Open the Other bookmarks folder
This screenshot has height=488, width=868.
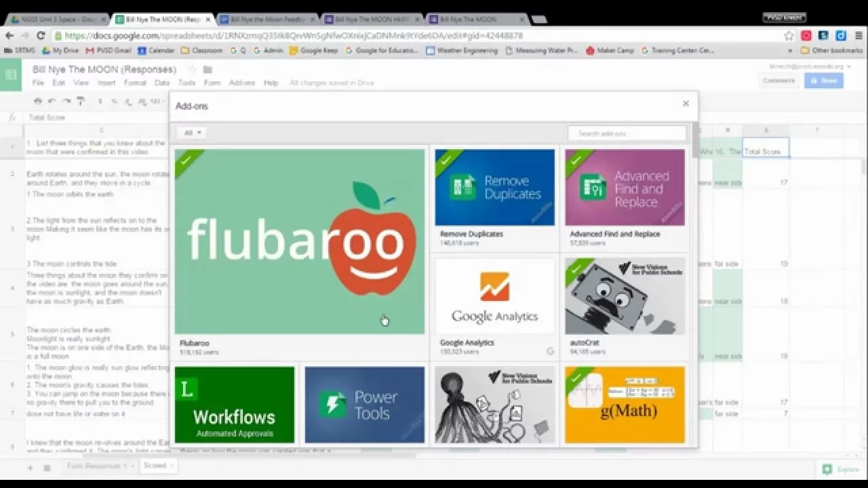coord(831,50)
